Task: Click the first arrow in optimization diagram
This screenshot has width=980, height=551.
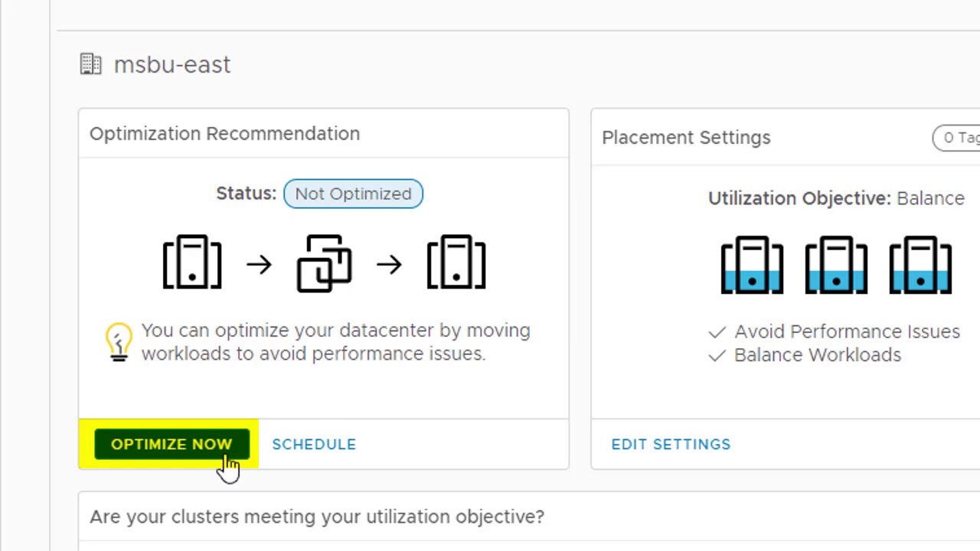Action: [x=259, y=265]
